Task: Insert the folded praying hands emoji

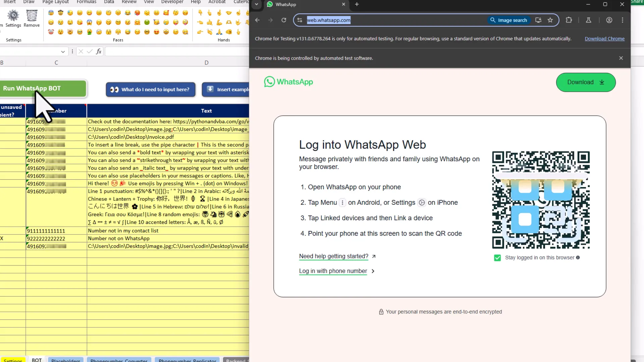Action: click(x=219, y=32)
